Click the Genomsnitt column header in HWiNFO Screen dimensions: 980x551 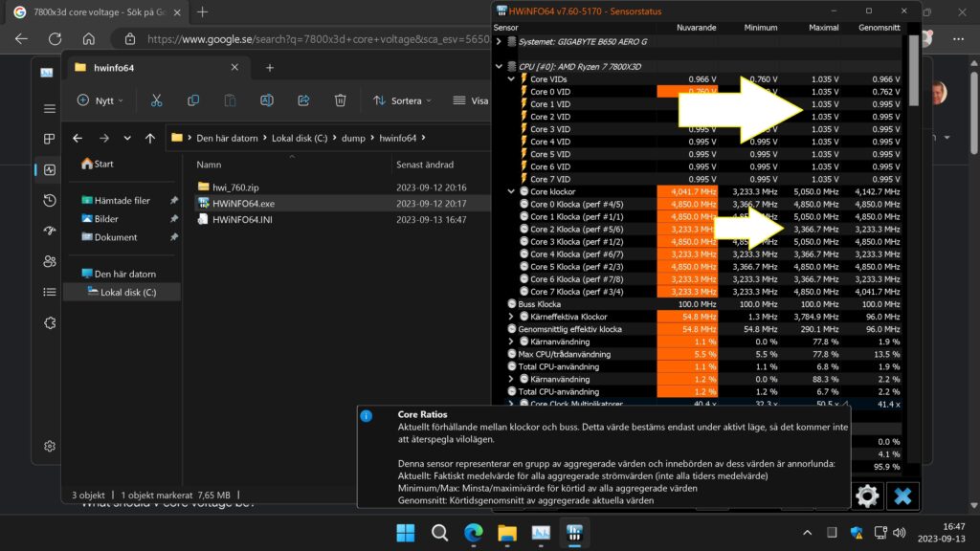pyautogui.click(x=879, y=28)
